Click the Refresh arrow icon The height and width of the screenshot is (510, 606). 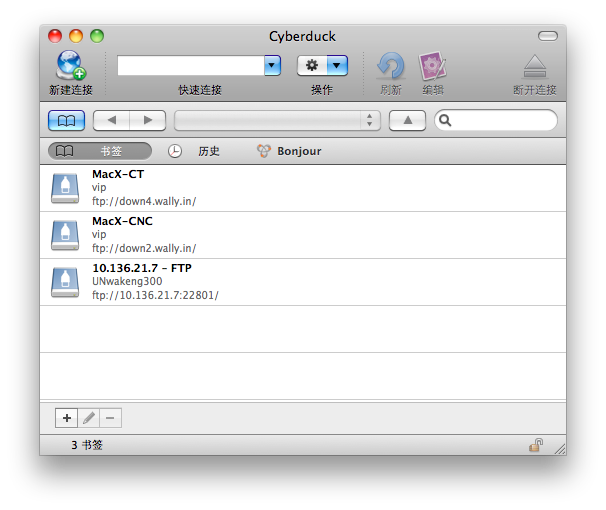click(x=391, y=66)
